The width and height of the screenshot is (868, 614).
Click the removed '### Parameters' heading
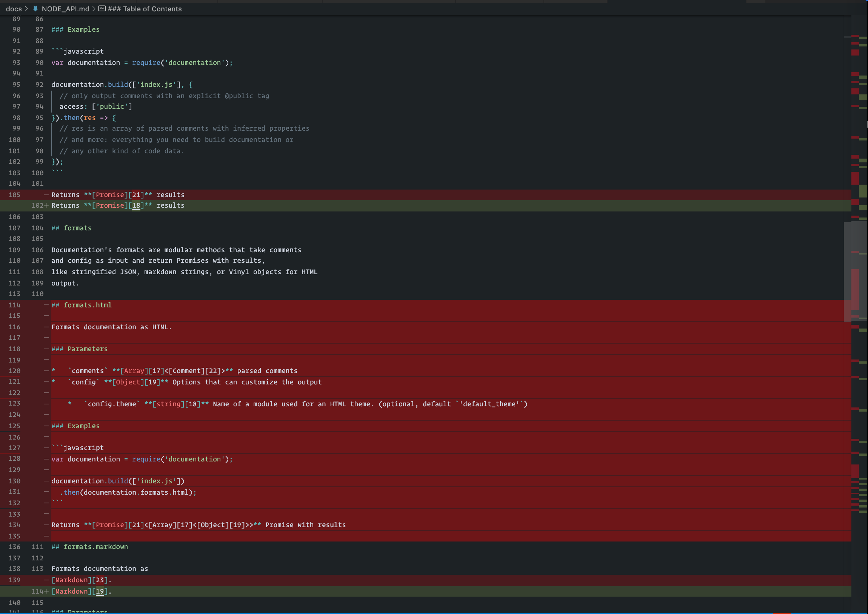pos(79,349)
